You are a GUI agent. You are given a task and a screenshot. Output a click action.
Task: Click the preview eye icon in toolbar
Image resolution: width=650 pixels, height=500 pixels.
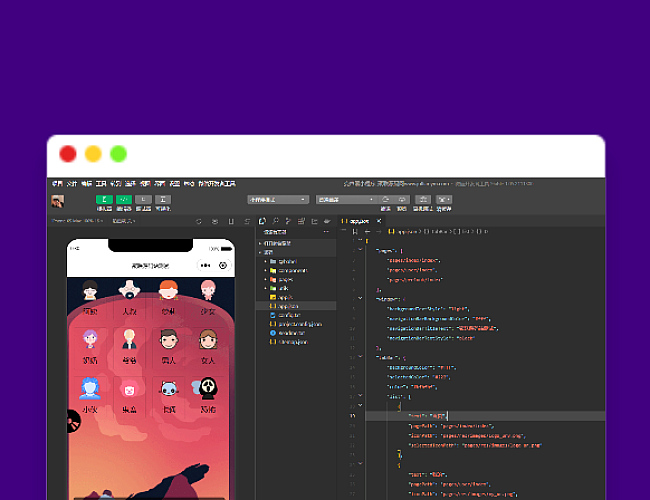click(400, 200)
